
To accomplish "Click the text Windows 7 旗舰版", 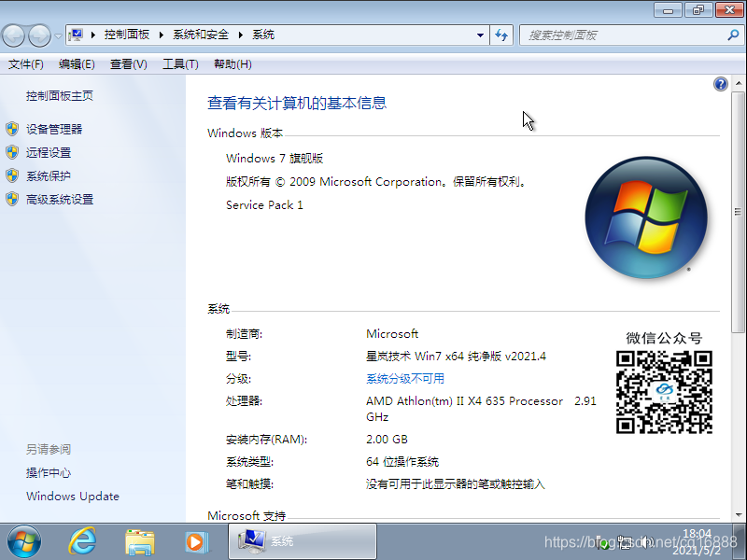I will tap(275, 158).
